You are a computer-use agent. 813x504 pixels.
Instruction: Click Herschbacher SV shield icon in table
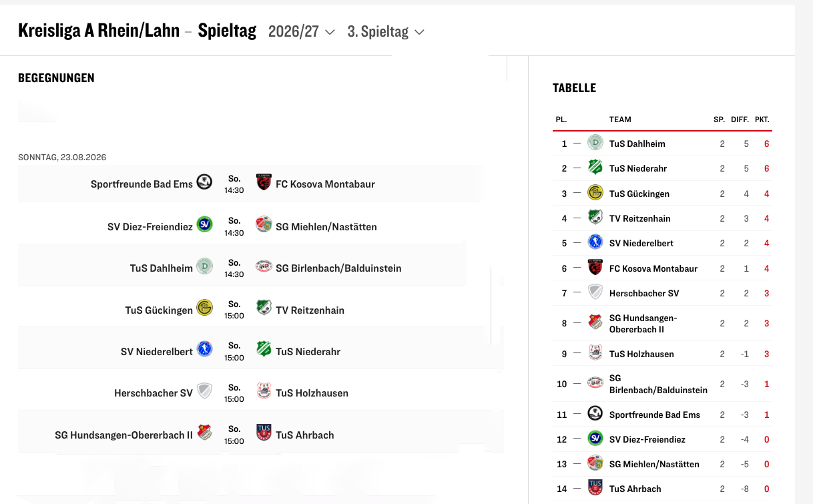tap(595, 292)
